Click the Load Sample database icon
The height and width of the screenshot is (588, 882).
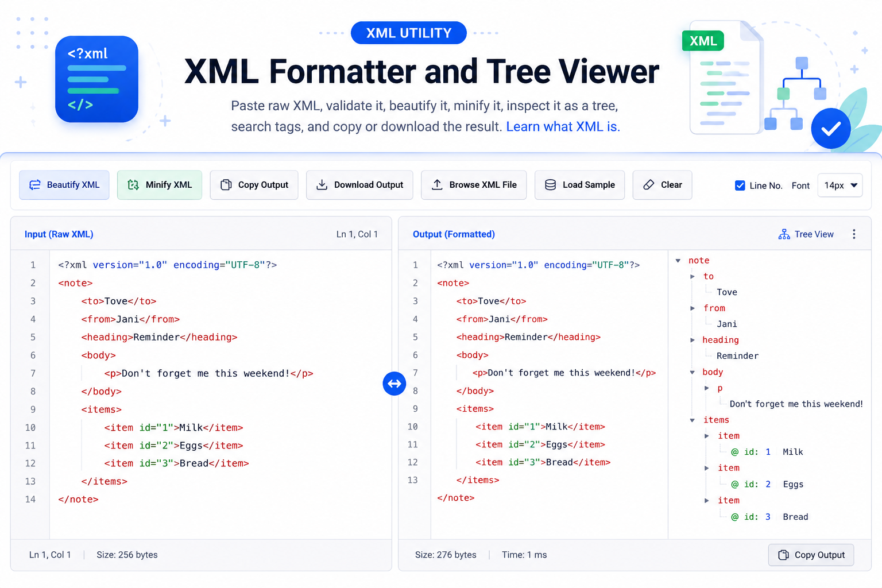click(x=550, y=185)
